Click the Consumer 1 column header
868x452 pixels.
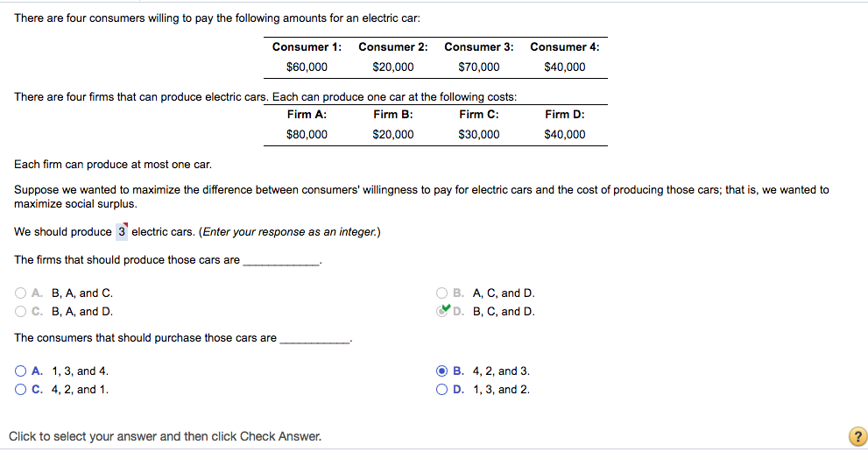[x=307, y=46]
